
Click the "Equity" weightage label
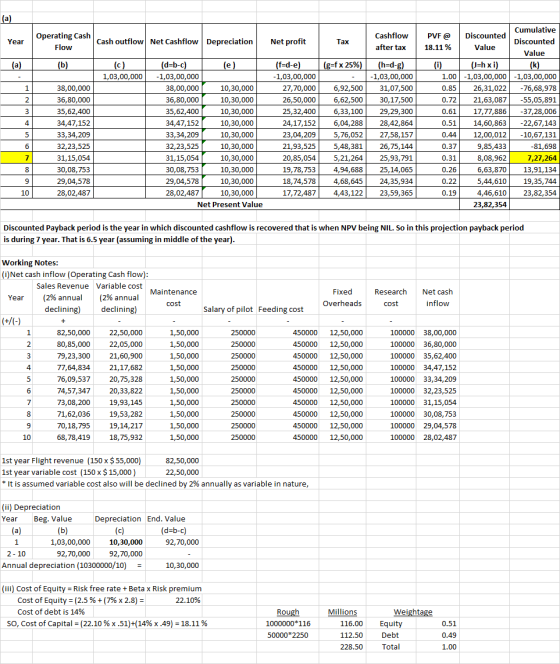(x=391, y=623)
